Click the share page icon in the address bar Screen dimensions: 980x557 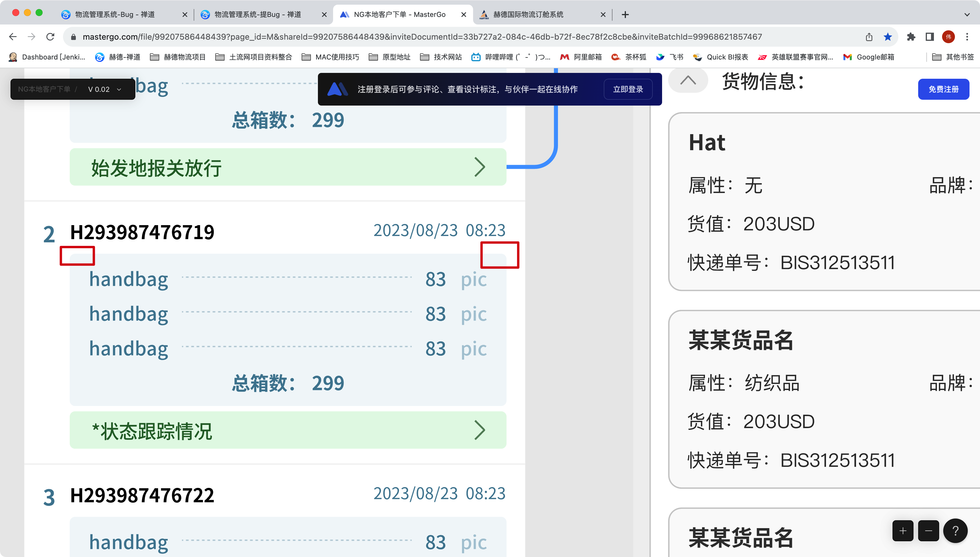(869, 37)
